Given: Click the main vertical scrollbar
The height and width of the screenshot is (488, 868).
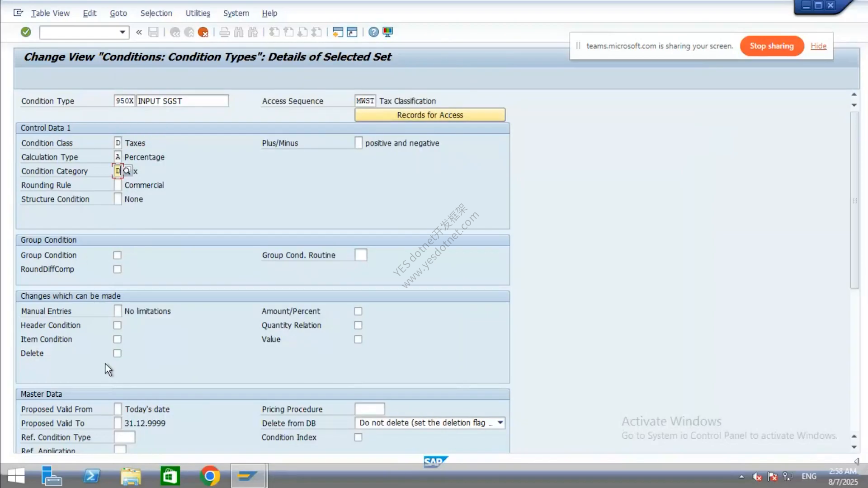Looking at the screenshot, I should click(854, 200).
